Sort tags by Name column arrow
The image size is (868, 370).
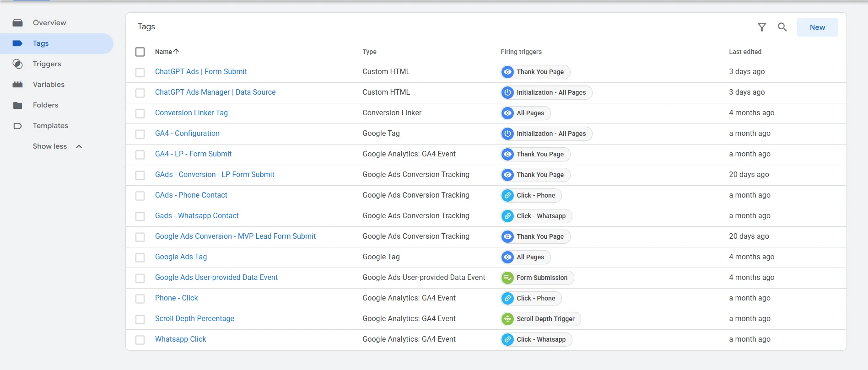click(176, 52)
